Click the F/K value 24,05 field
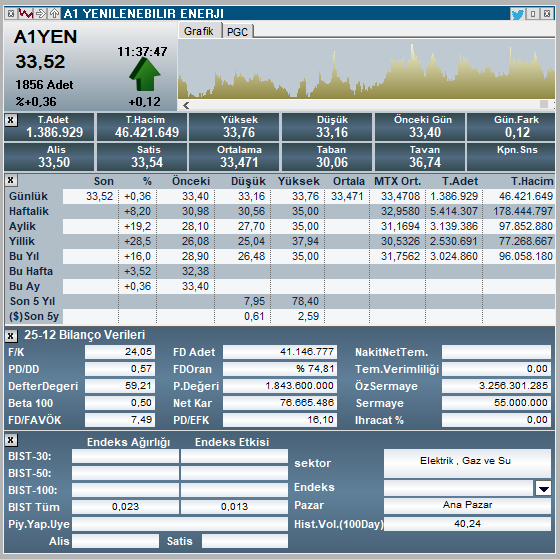560x559 pixels. [120, 352]
